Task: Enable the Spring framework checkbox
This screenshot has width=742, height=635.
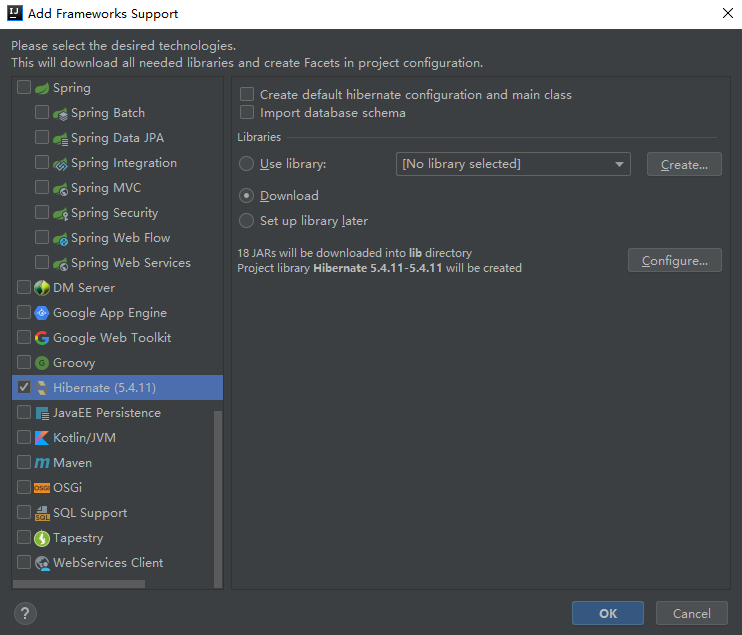Action: [x=24, y=88]
